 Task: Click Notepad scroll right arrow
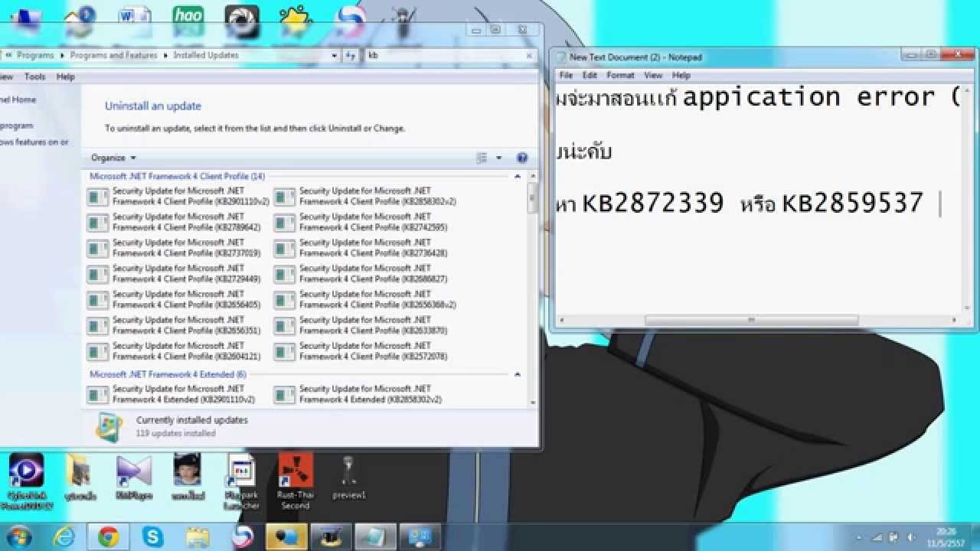(954, 320)
